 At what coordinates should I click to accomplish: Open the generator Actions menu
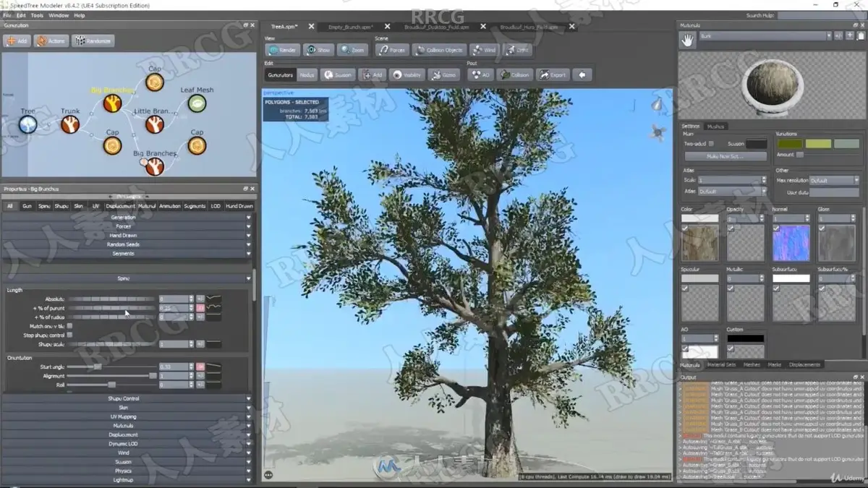click(x=50, y=41)
